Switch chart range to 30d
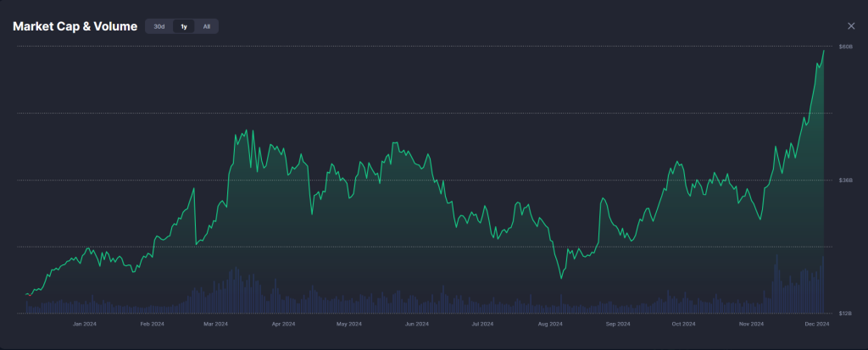 159,26
